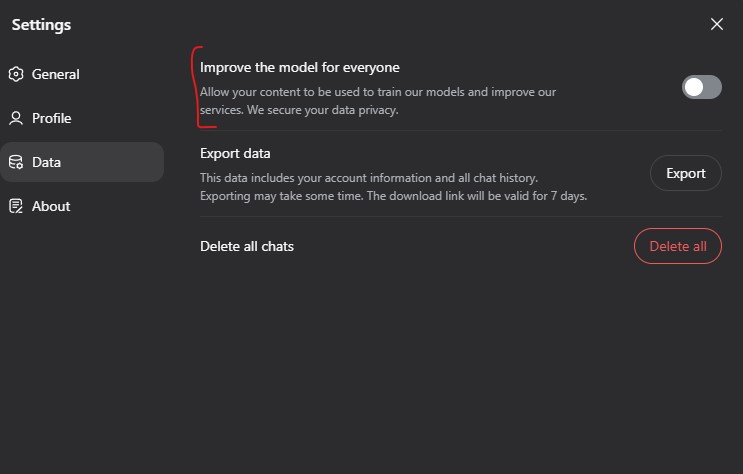
Task: Click the white knob of the toggle
Action: [x=694, y=87]
